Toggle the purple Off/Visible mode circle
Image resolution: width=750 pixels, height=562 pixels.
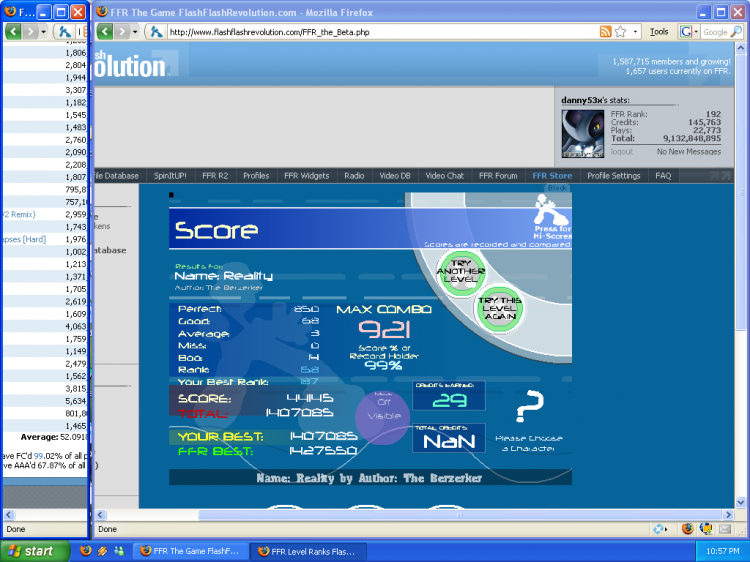[383, 417]
